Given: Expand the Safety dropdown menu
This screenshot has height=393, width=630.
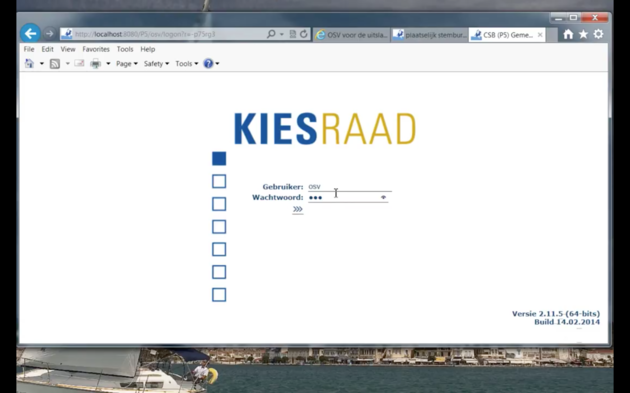Looking at the screenshot, I should point(156,63).
